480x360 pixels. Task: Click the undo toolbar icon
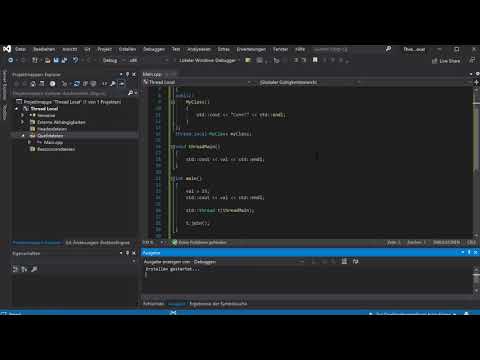(76, 60)
